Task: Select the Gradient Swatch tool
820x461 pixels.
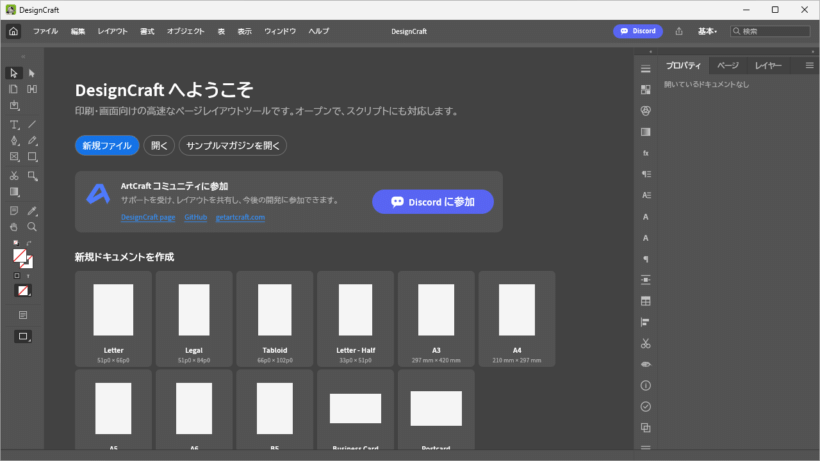Action: click(14, 192)
